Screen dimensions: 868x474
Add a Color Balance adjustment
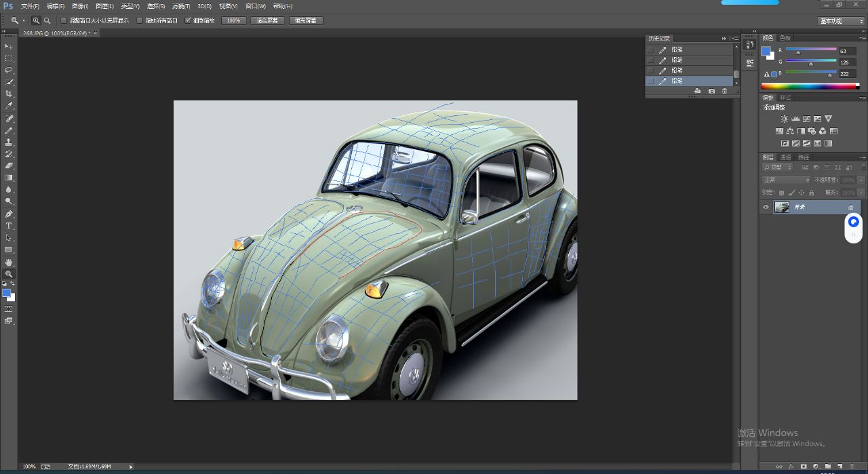[790, 132]
